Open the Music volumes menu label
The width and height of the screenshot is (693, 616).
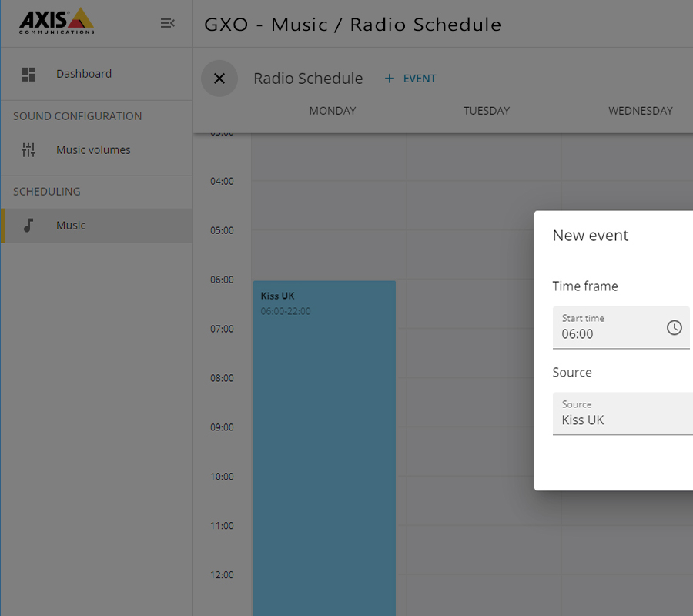click(x=93, y=150)
